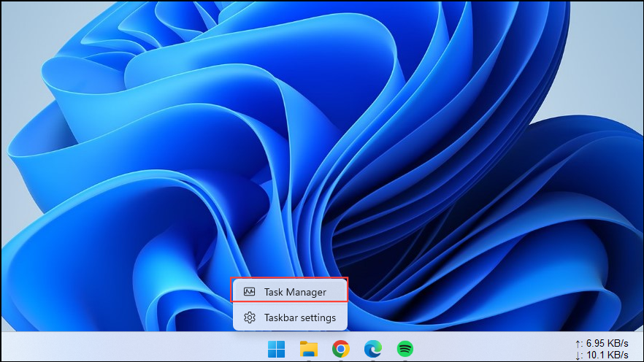The width and height of the screenshot is (644, 362).
Task: Click the Task Manager waveform icon
Action: pos(250,292)
